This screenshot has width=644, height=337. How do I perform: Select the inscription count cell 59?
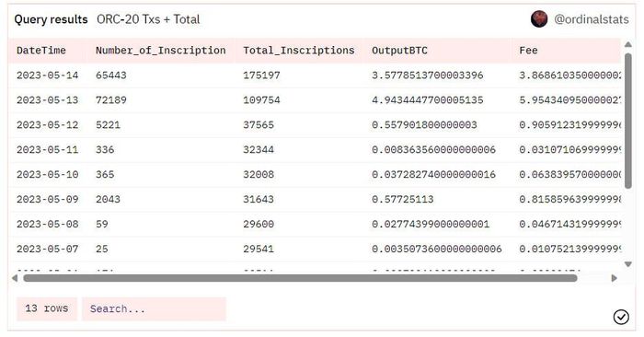pos(102,224)
